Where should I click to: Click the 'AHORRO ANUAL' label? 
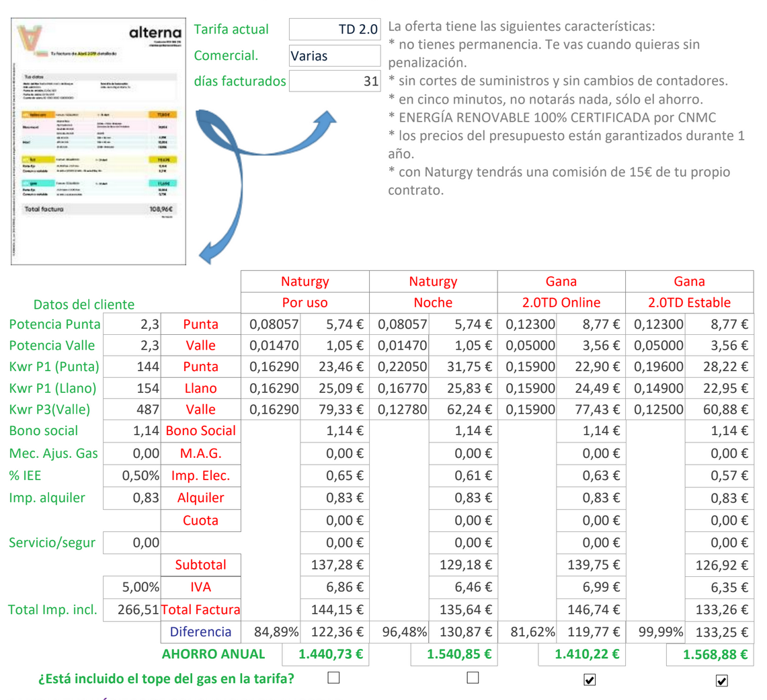213,654
